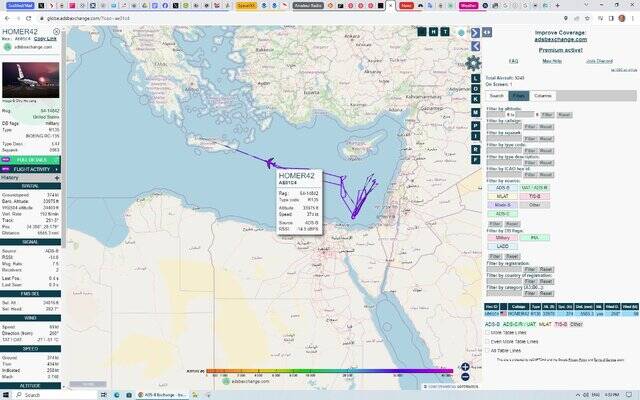Toggle the Mode-S source filter
The height and width of the screenshot is (400, 640).
[x=502, y=205]
